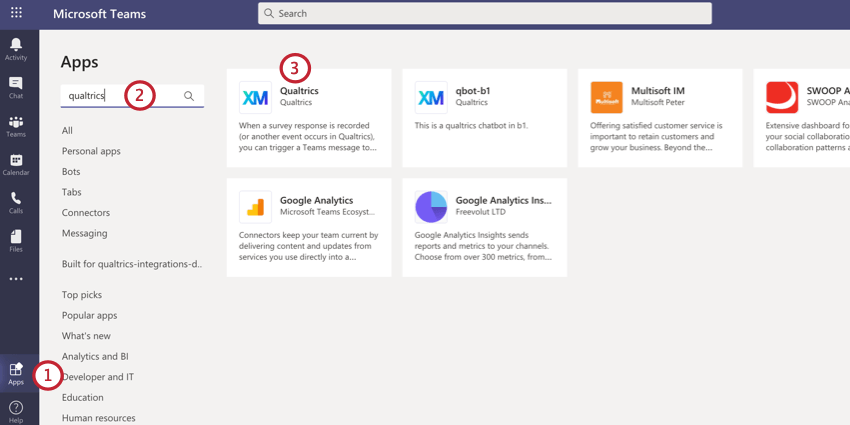Click the top Search bar

485,14
